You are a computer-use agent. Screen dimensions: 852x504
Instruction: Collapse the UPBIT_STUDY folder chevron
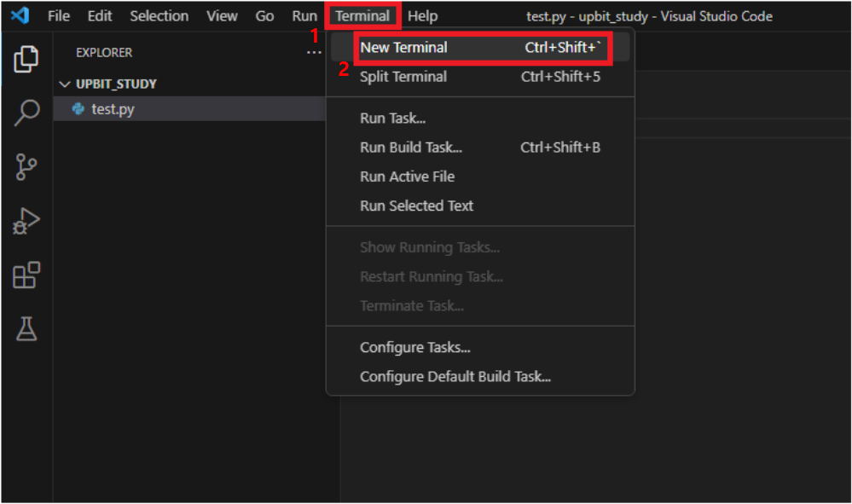pos(65,84)
